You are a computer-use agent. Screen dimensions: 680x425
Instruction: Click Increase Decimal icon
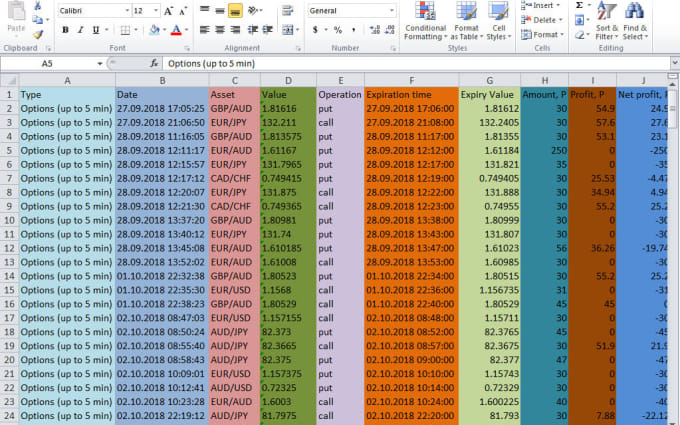click(374, 30)
